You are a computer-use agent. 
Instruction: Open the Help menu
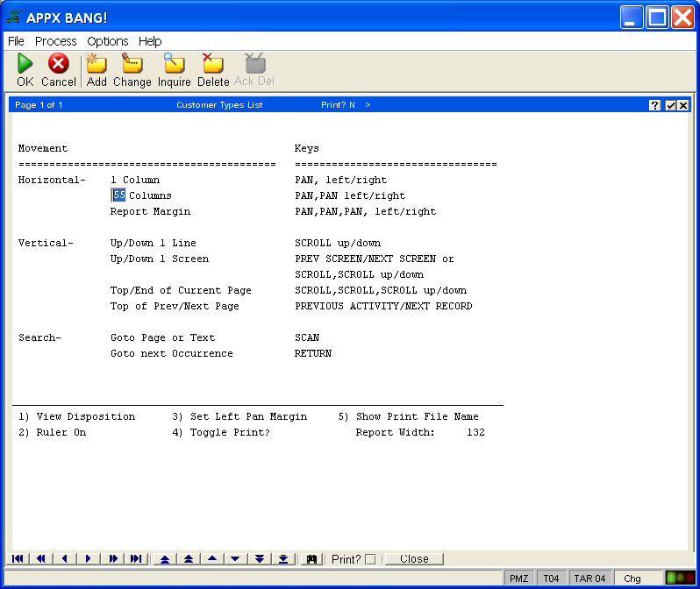click(x=150, y=41)
